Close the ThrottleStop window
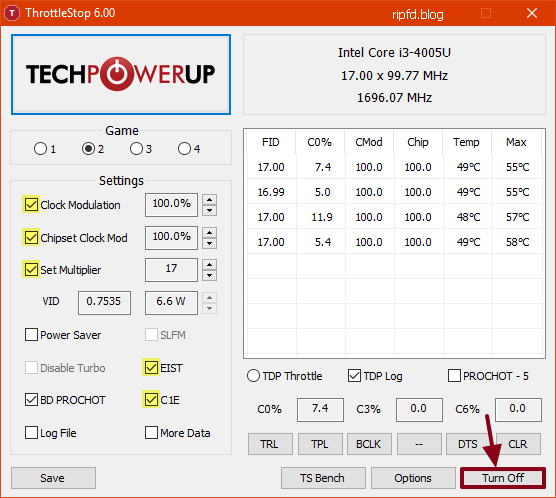The height and width of the screenshot is (498, 556). pos(532,13)
